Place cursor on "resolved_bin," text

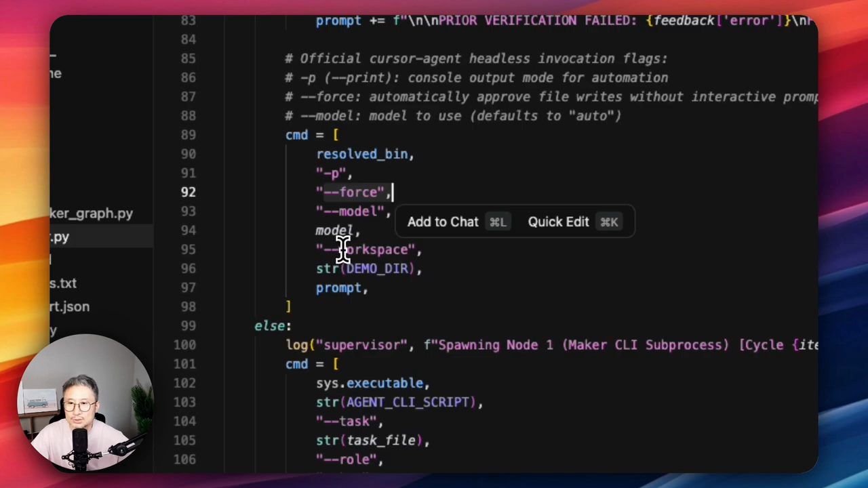coord(365,155)
